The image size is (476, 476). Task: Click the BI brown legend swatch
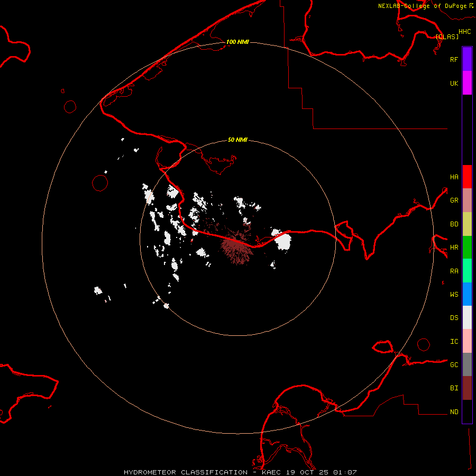click(x=467, y=388)
